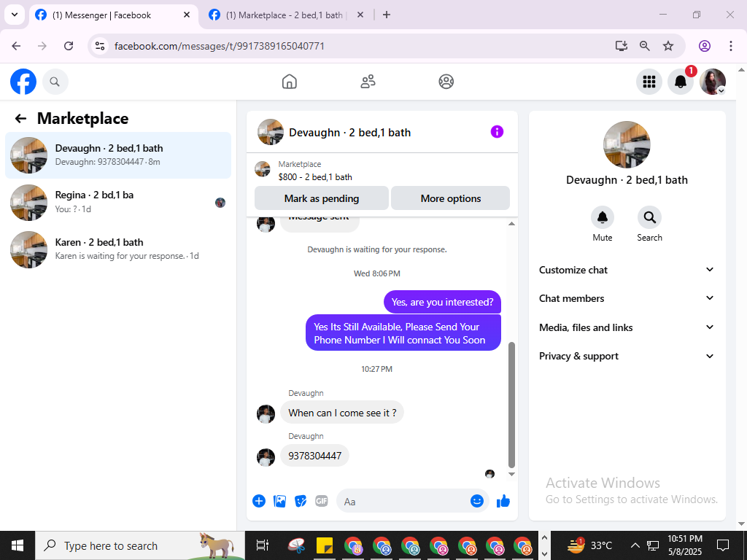Open Regina 2 bd,1 ba conversation
747x560 pixels.
[x=118, y=203]
